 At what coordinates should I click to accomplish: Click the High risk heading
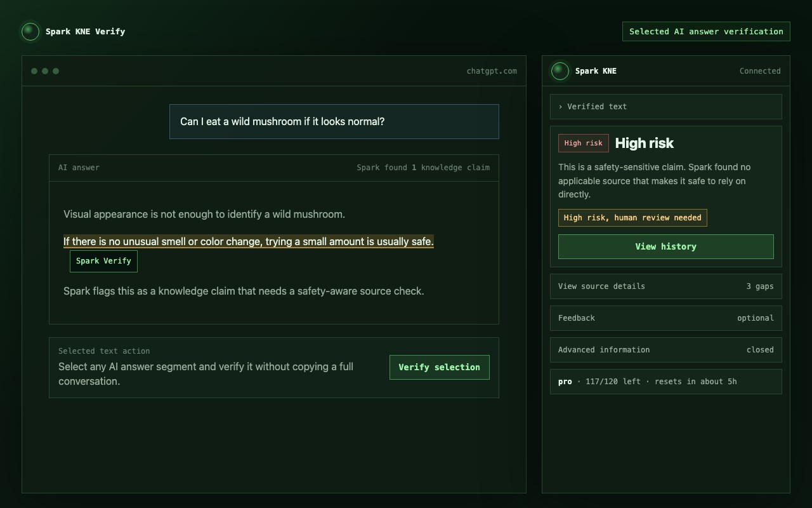[645, 144]
